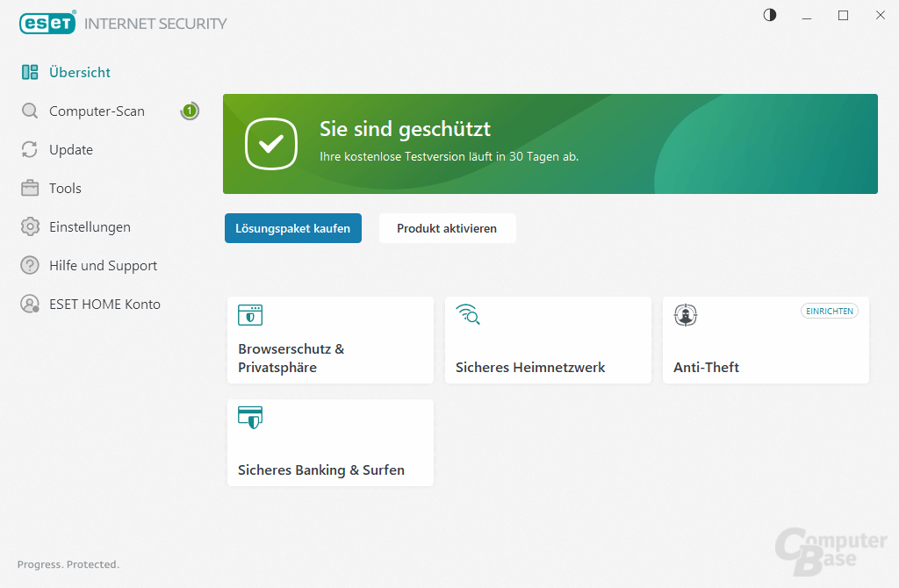The image size is (899, 588).
Task: Click the ESET HOME Konto person icon
Action: coord(28,304)
